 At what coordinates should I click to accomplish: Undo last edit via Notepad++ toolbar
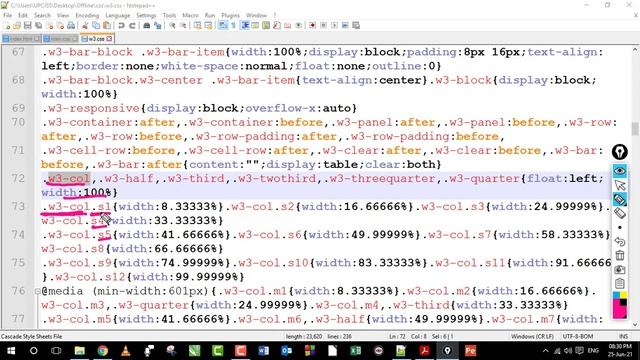(x=121, y=25)
